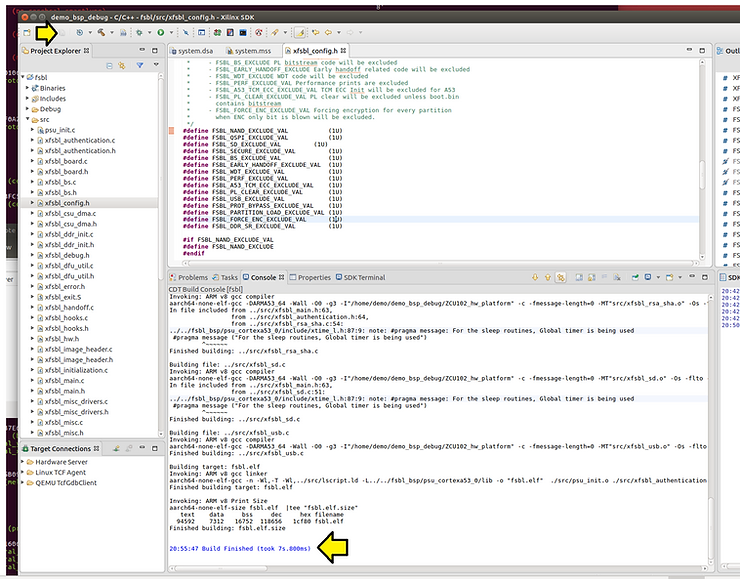Screen dimensions: 740x579
Task: Collapse the fsbl project tree node
Action: [23, 77]
